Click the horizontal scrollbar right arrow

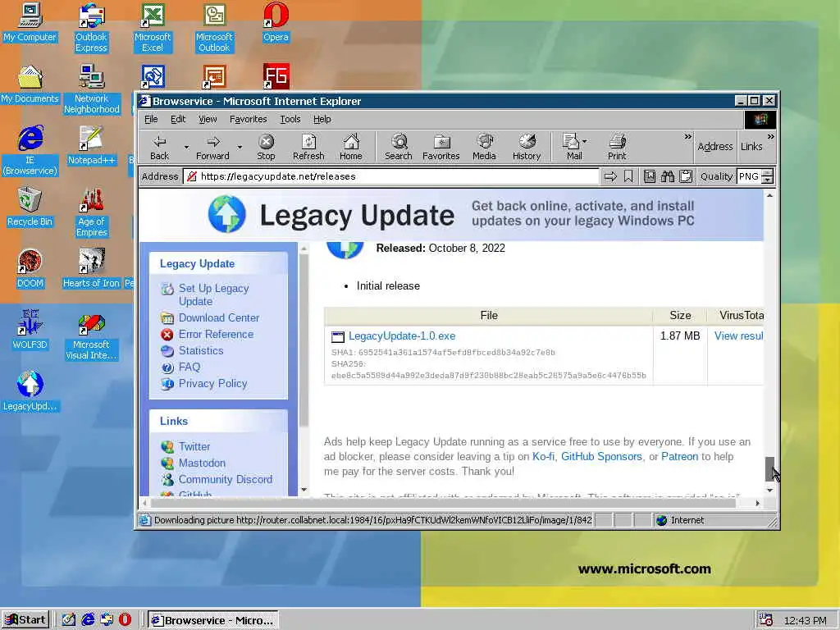pos(757,503)
